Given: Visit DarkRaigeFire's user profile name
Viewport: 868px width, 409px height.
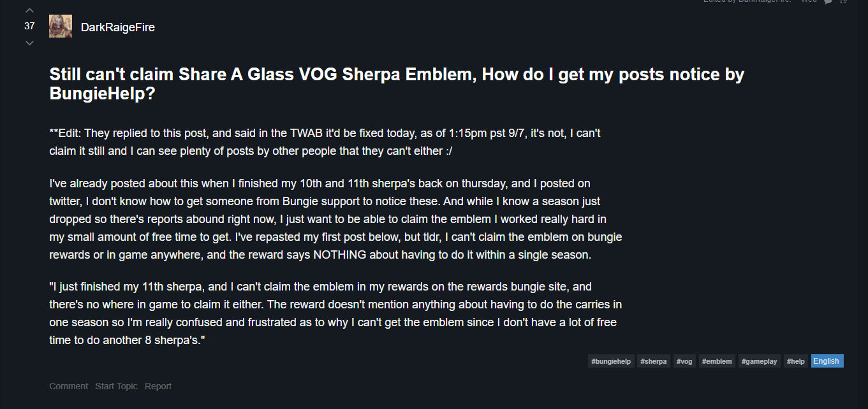Looking at the screenshot, I should coord(118,27).
